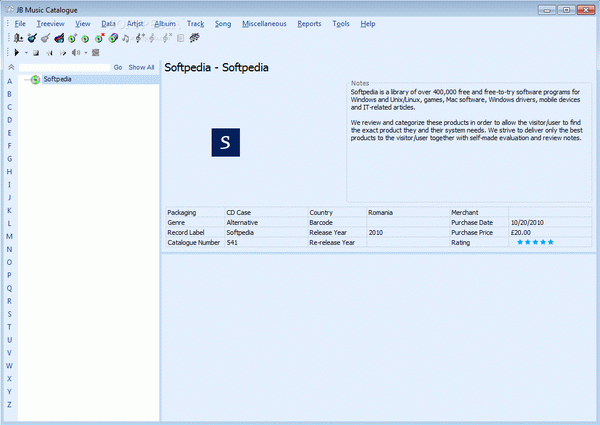The image size is (600, 425).
Task: Open the Album menu
Action: coord(165,24)
